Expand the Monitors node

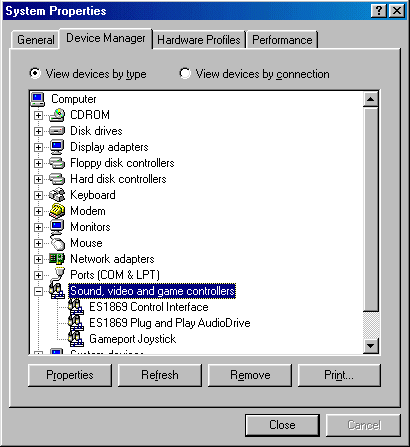[38, 227]
